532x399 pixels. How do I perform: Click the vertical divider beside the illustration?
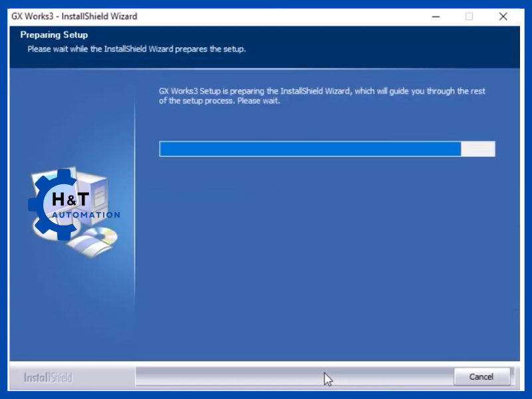(x=135, y=199)
